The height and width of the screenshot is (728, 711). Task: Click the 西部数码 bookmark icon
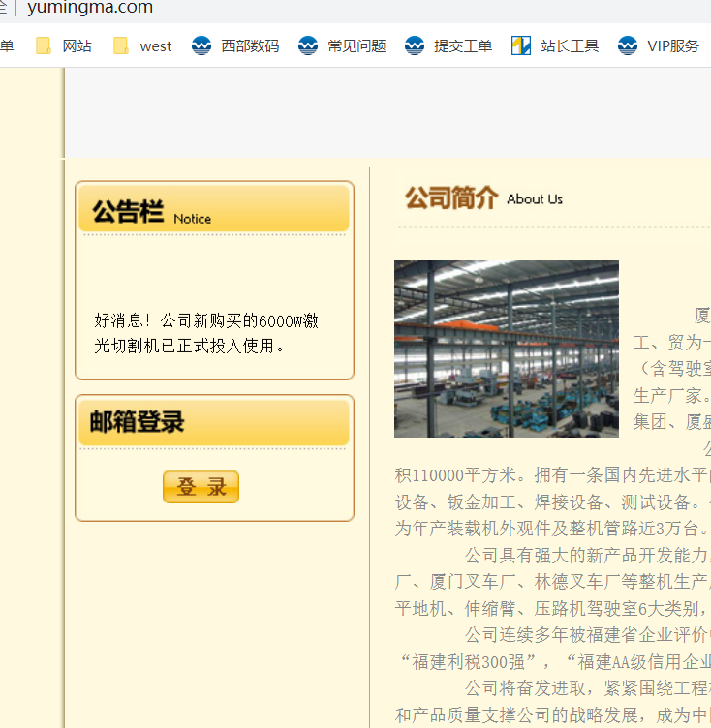[x=201, y=45]
